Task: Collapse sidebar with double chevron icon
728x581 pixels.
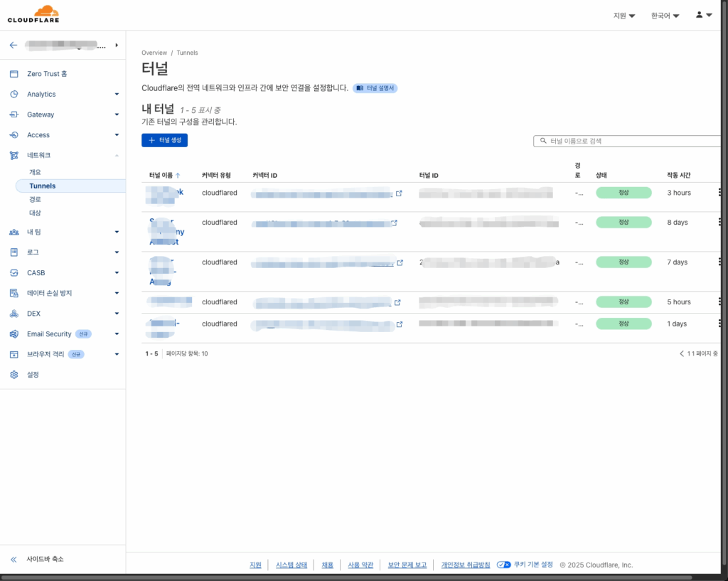Action: (x=14, y=559)
